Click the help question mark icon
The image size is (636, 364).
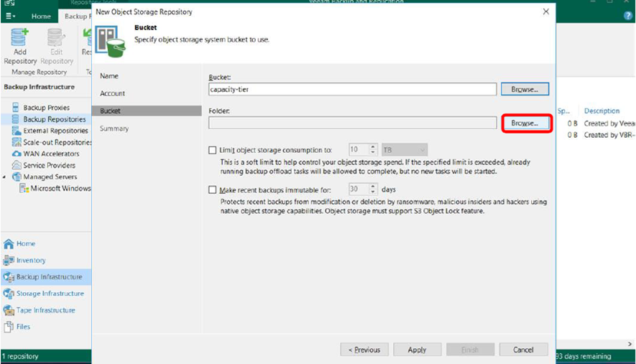pos(627,17)
